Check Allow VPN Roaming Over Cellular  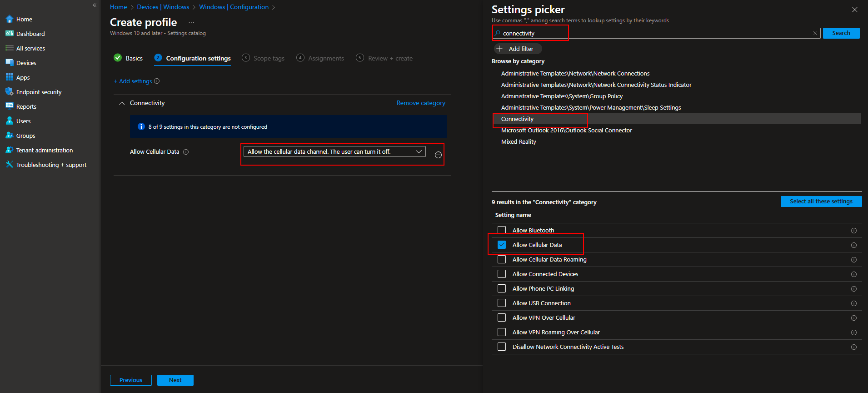(x=502, y=332)
